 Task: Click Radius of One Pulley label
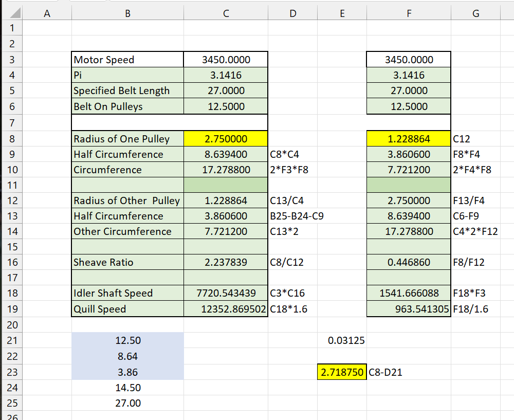click(x=127, y=139)
